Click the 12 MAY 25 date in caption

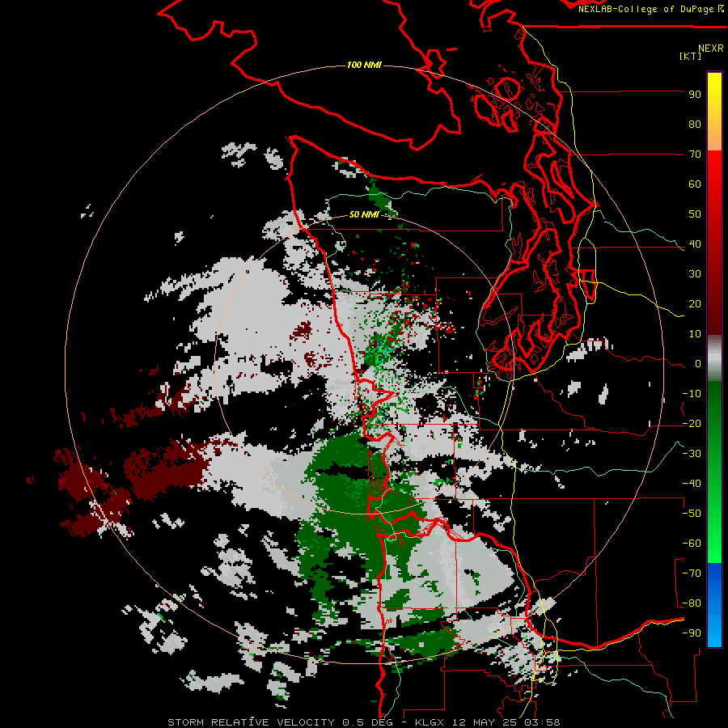(x=487, y=722)
